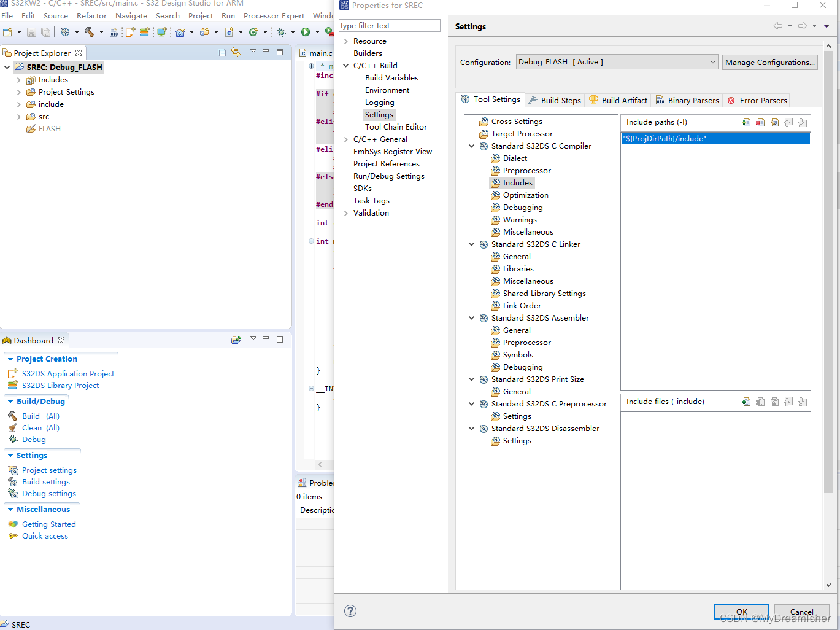Screen dimensions: 840x630
Task: Click the Build hammer icon in main toolbar
Action: (90, 32)
